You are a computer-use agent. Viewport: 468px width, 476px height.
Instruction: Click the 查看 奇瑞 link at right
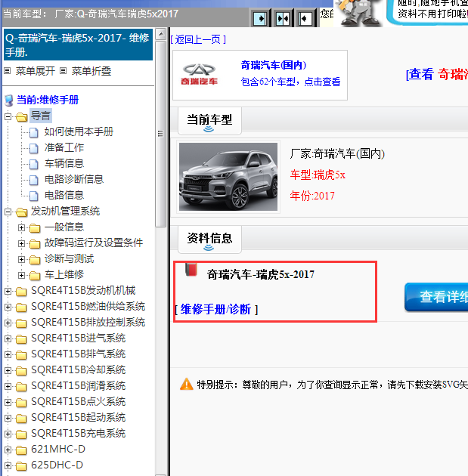[x=437, y=74]
